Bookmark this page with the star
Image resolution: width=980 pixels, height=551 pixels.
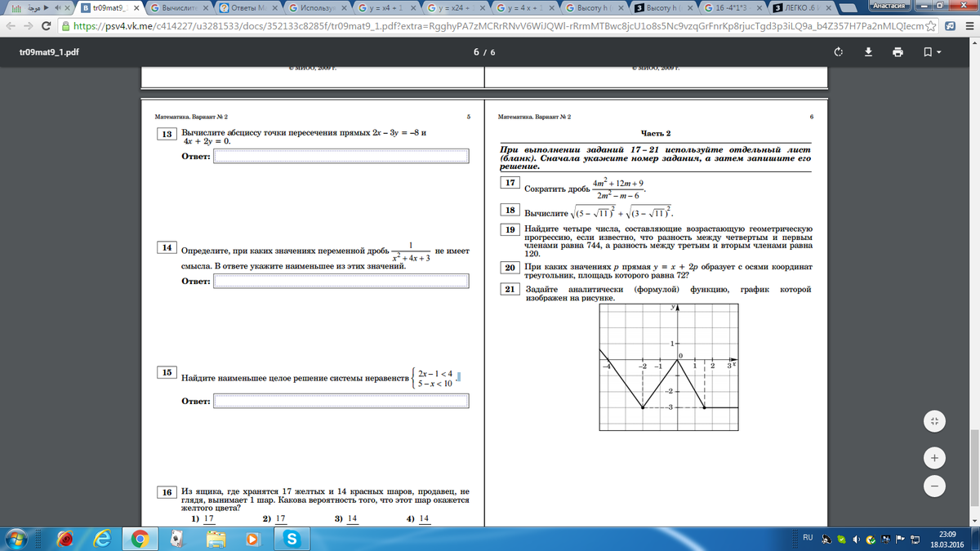click(x=930, y=25)
